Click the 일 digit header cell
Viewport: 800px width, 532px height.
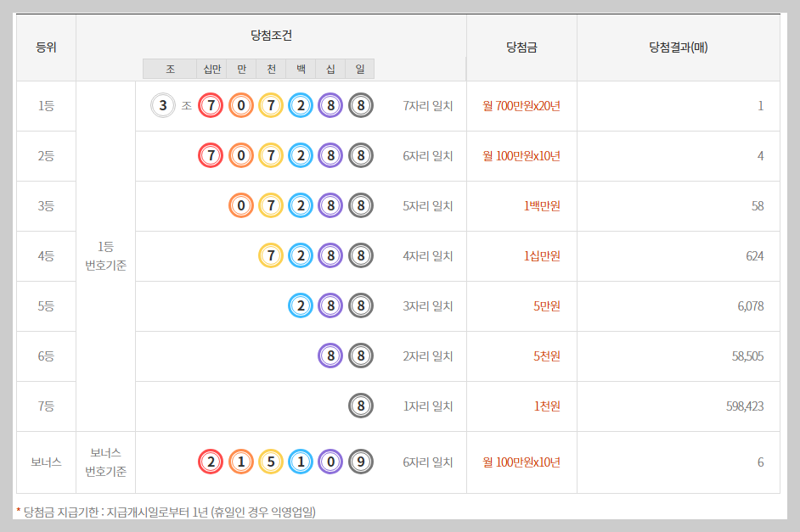pos(360,69)
